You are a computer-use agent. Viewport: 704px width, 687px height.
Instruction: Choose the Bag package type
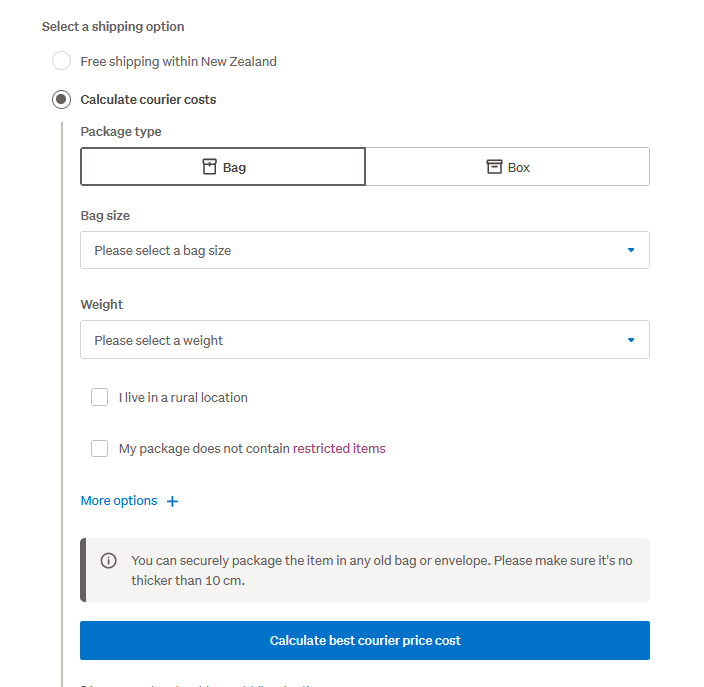tap(223, 167)
